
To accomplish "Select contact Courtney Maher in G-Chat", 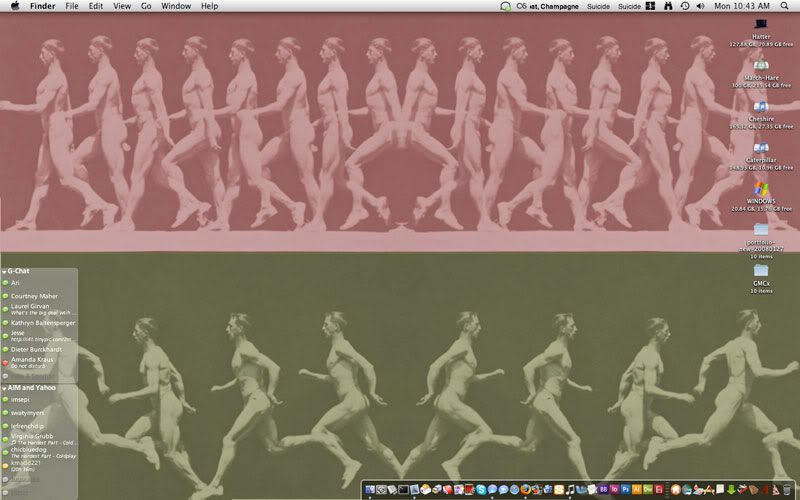I will pos(34,295).
